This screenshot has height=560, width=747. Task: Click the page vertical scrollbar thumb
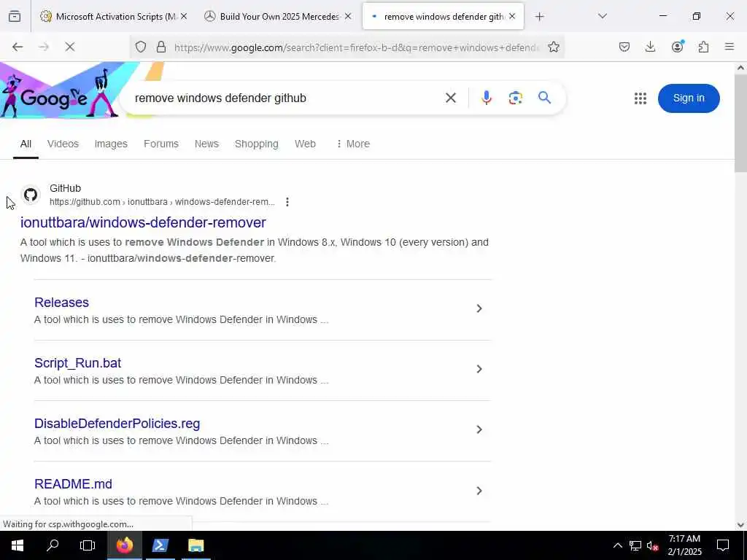740,122
